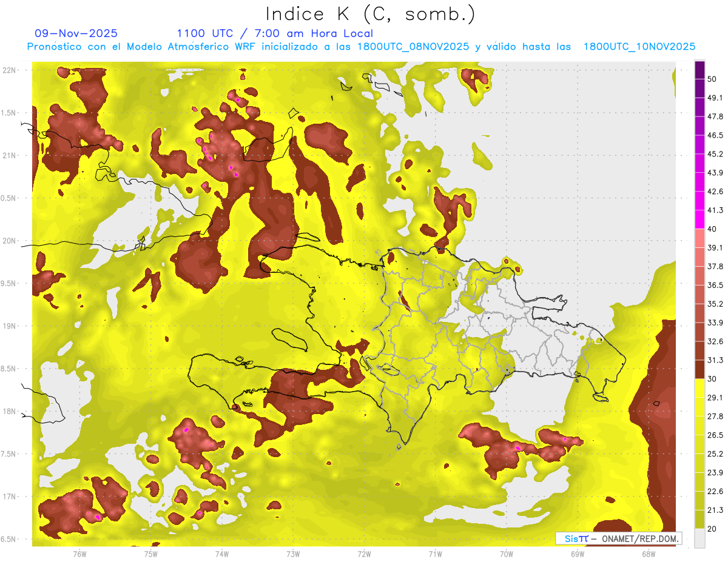Click the "1100 UTC / 7:00 am Hora Local" time label
The image size is (728, 562).
coord(275,33)
